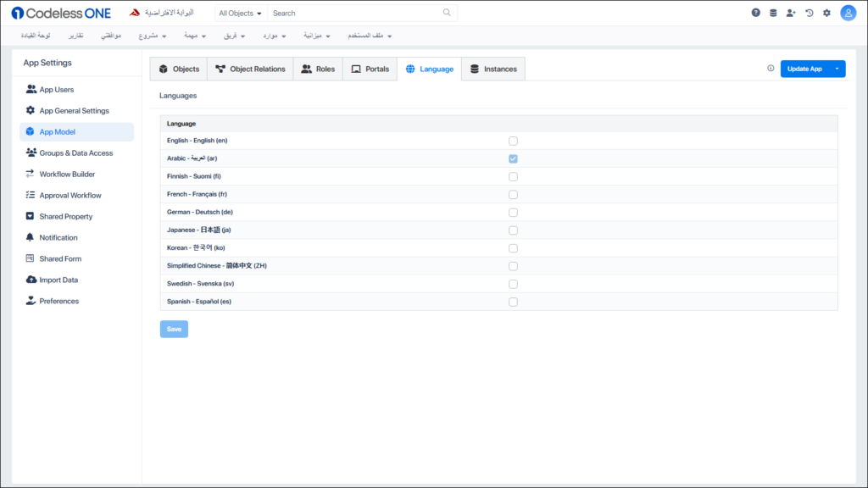Click the database stack icon in header

(x=773, y=13)
